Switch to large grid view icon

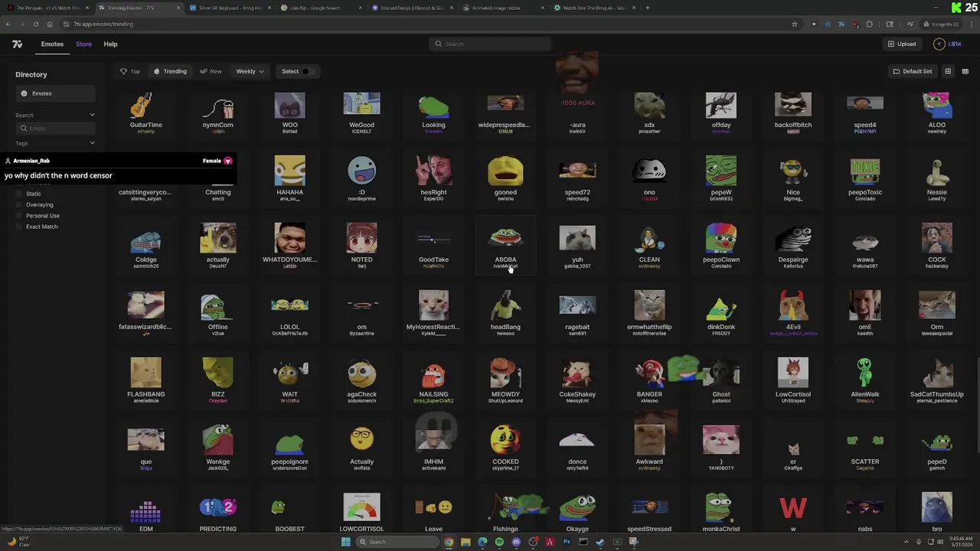948,71
